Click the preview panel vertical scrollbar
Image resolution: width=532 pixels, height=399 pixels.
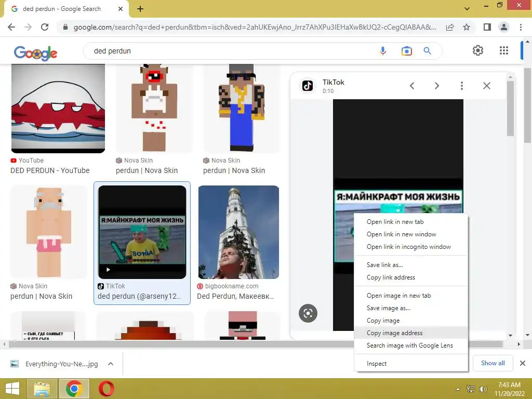pyautogui.click(x=510, y=109)
